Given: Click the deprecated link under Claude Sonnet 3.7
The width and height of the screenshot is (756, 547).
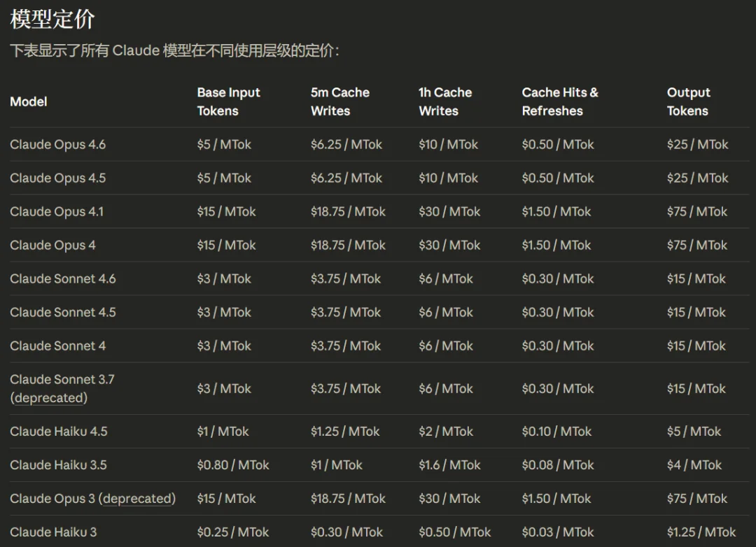Looking at the screenshot, I should click(x=50, y=398).
